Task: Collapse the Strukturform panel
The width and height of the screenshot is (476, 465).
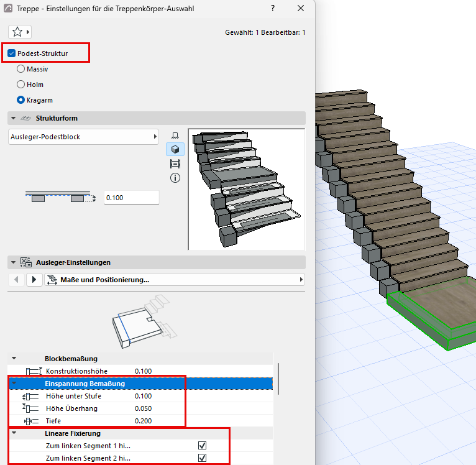Action: pos(13,118)
